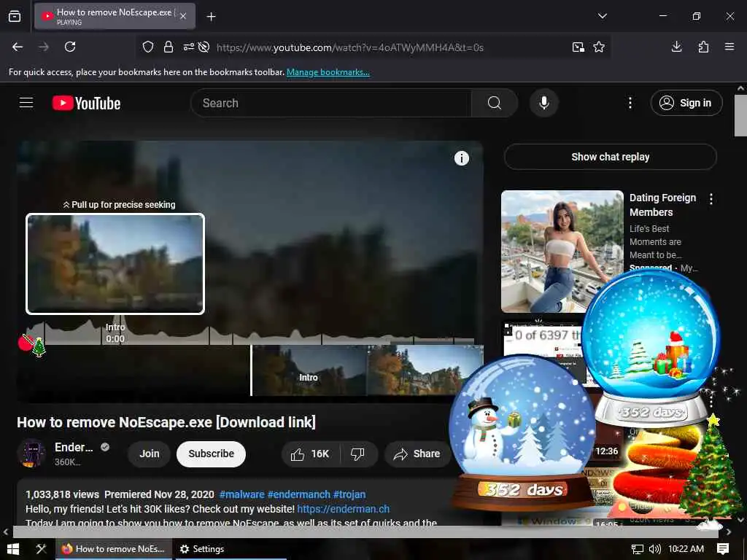Click the 10:22 AM clock
This screenshot has width=747, height=560.
(686, 549)
